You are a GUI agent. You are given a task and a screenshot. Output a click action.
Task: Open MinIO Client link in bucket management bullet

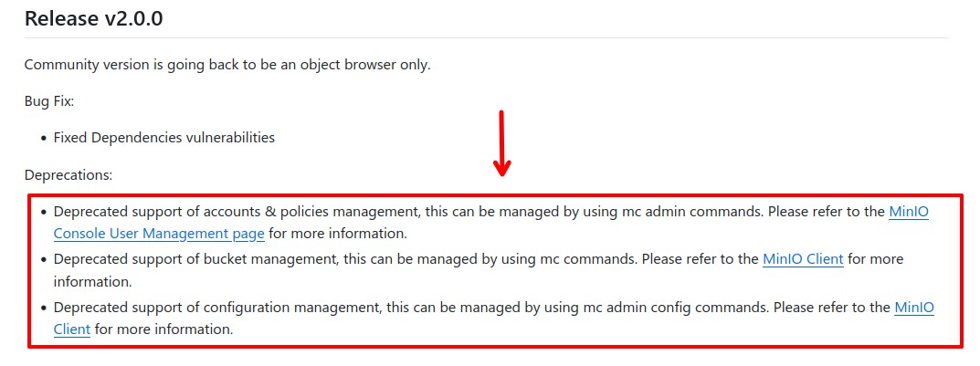tap(803, 258)
